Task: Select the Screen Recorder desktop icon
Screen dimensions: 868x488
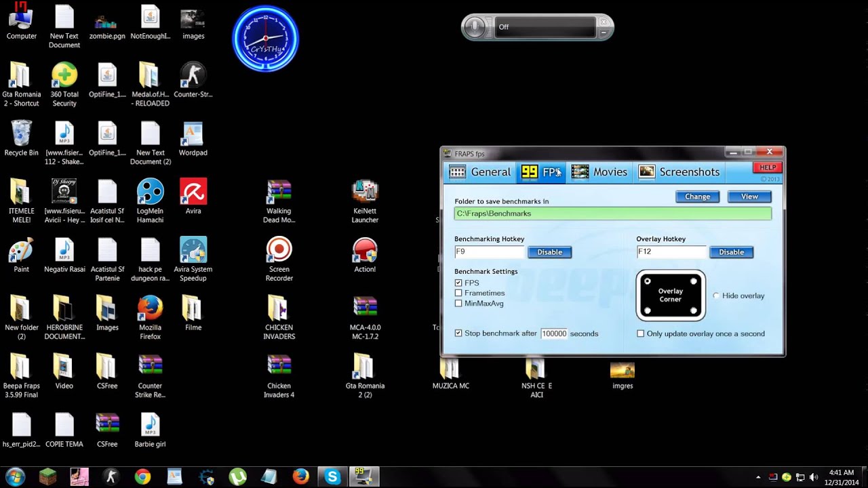Action: [x=279, y=260]
